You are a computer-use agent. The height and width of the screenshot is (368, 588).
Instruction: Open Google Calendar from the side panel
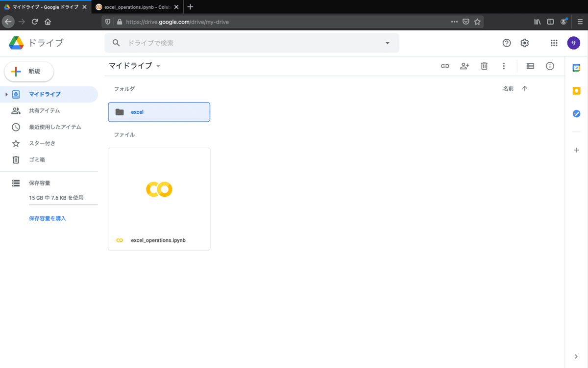576,67
